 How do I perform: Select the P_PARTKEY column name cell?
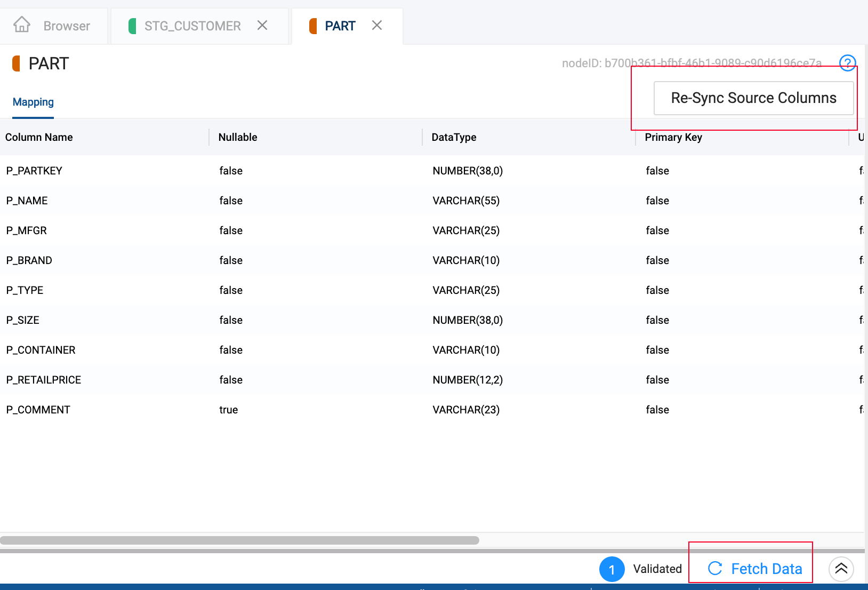coord(34,171)
